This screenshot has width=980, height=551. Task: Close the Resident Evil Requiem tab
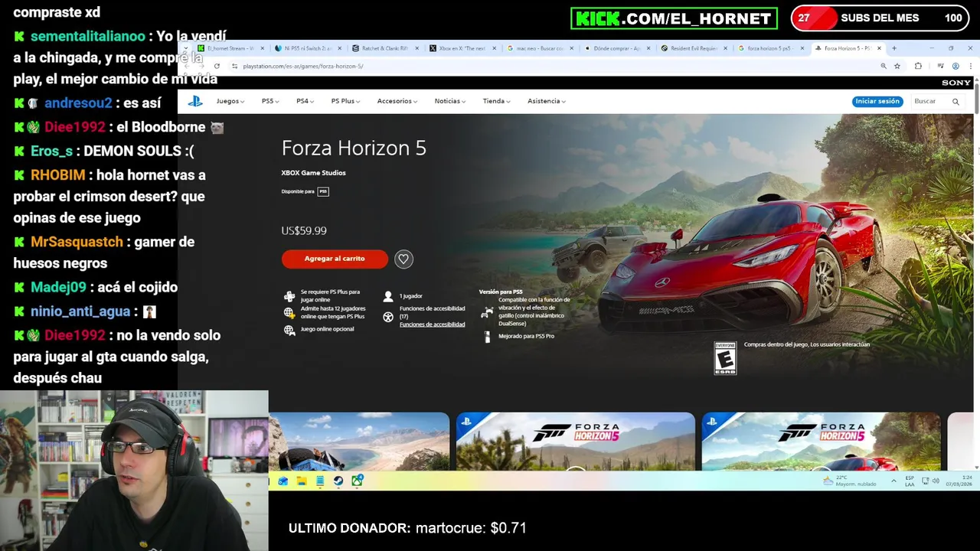(725, 48)
